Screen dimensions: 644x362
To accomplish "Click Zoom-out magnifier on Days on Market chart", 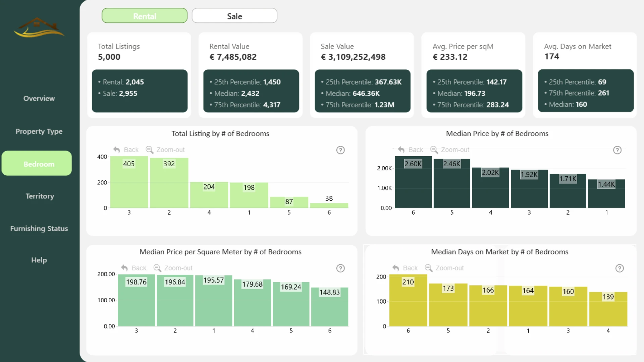I will (429, 268).
